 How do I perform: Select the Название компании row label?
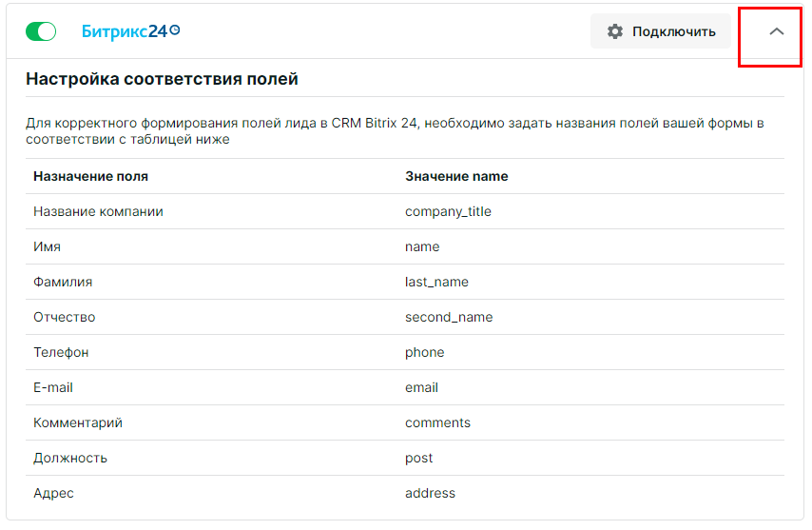[x=98, y=211]
